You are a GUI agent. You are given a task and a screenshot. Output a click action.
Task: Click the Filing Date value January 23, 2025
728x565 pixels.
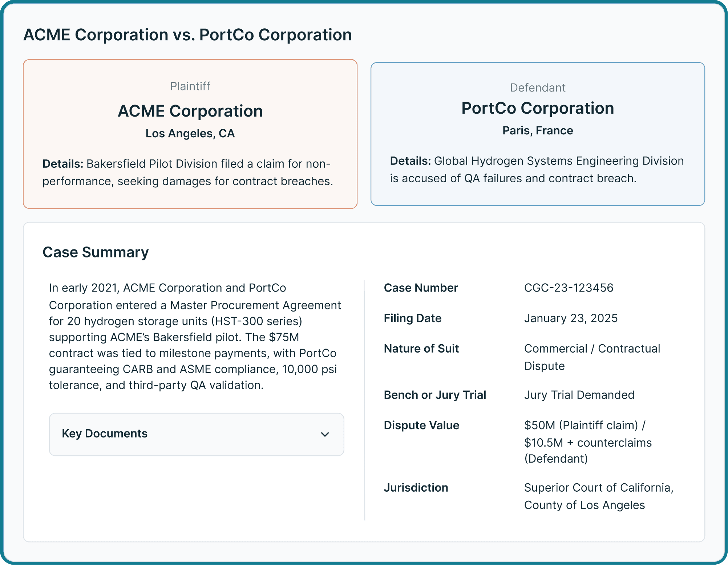[571, 318]
